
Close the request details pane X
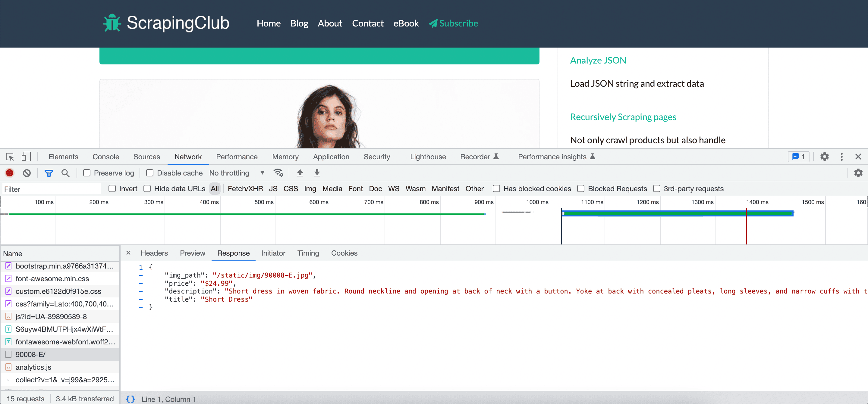128,253
